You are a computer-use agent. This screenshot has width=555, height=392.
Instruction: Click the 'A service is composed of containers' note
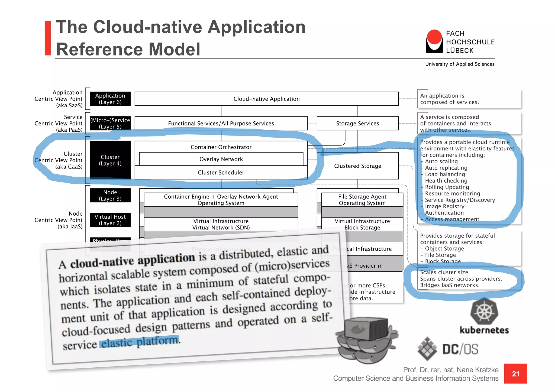(x=469, y=124)
